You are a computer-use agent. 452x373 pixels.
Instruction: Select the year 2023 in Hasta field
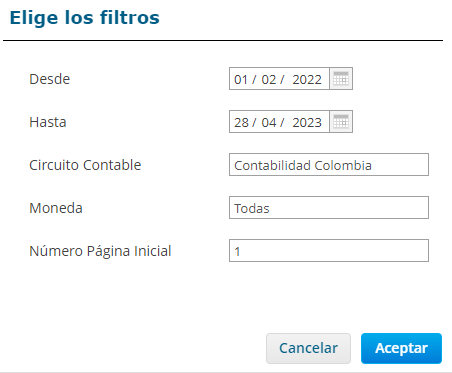(307, 122)
